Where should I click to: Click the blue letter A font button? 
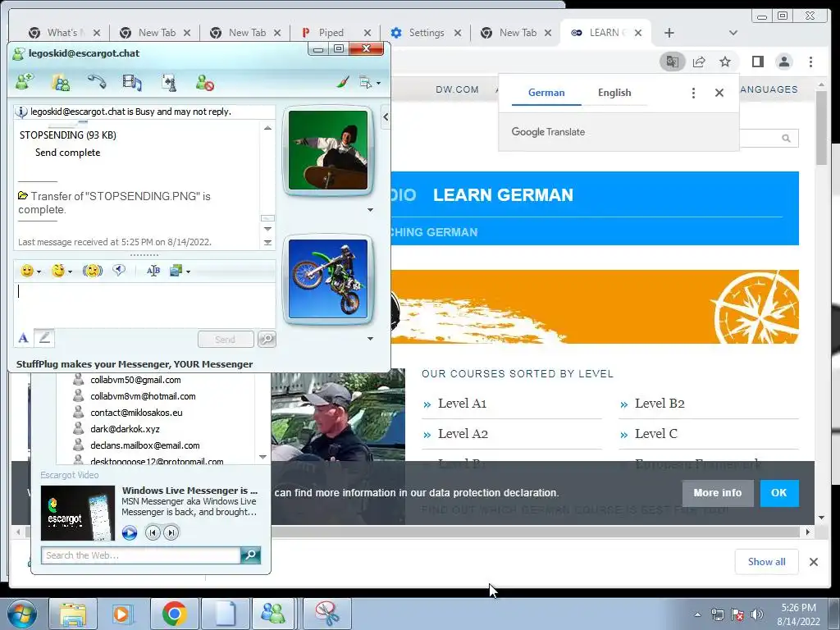pyautogui.click(x=23, y=338)
